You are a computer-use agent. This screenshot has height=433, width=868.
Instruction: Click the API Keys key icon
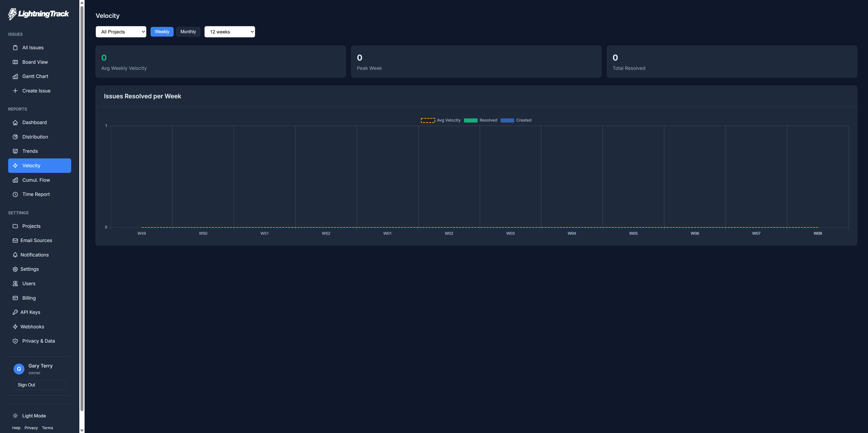tap(15, 312)
